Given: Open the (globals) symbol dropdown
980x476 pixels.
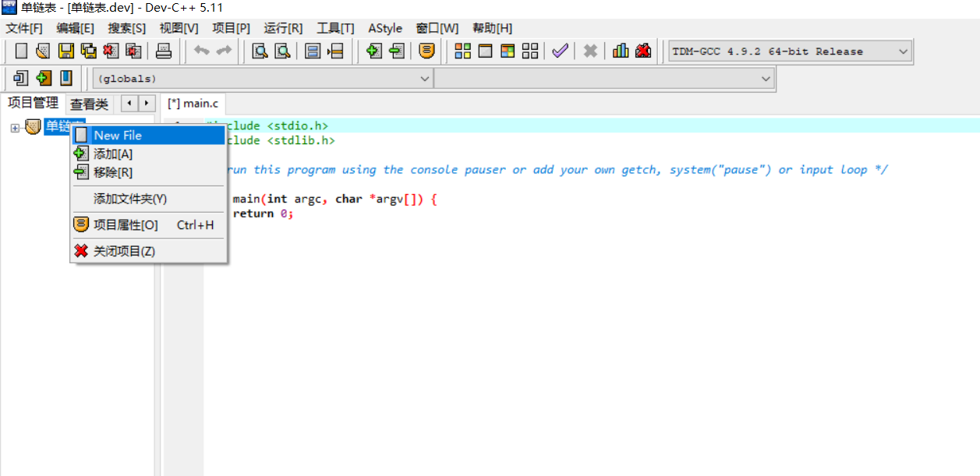Looking at the screenshot, I should 426,78.
